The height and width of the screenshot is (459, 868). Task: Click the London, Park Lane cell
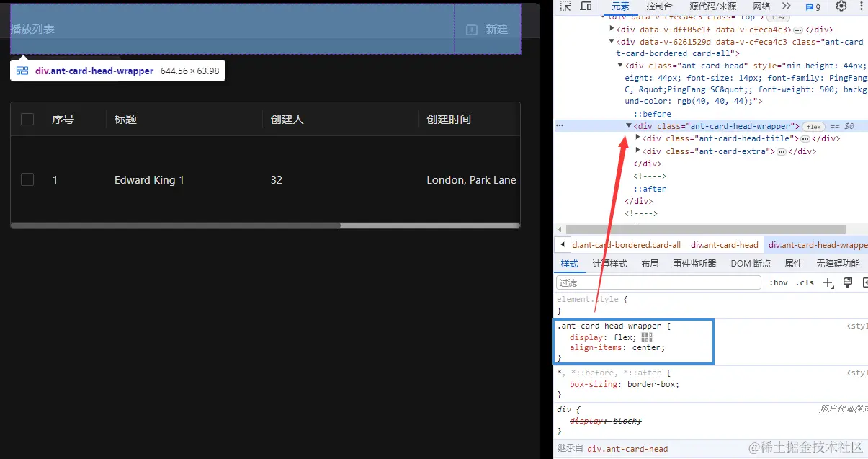(x=471, y=179)
